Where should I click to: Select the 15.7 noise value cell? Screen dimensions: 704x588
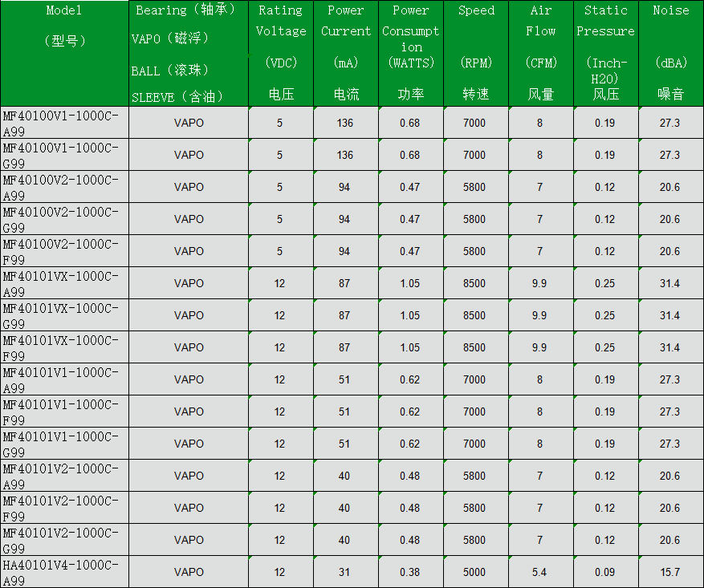click(x=669, y=572)
